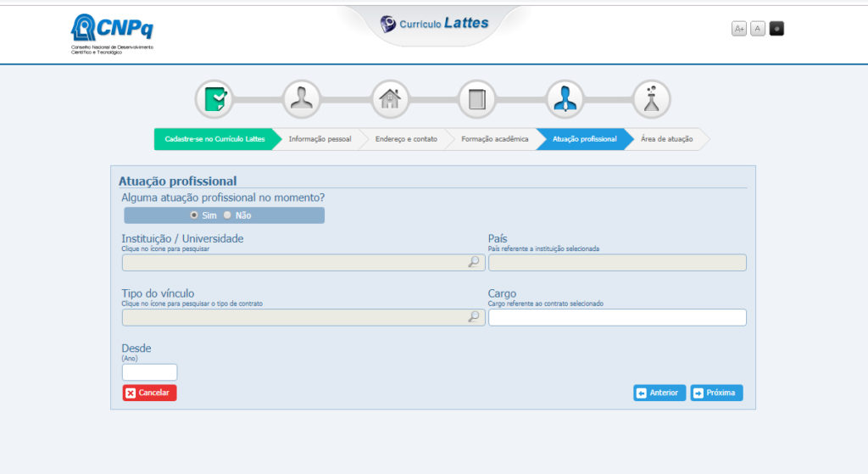Click the professional activity step icon
Screen dimensions: 868x474
click(565, 99)
